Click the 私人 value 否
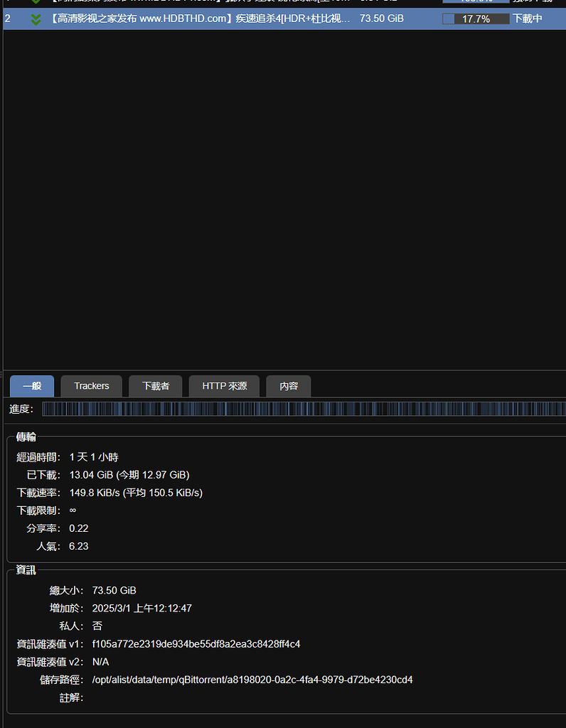 97,626
